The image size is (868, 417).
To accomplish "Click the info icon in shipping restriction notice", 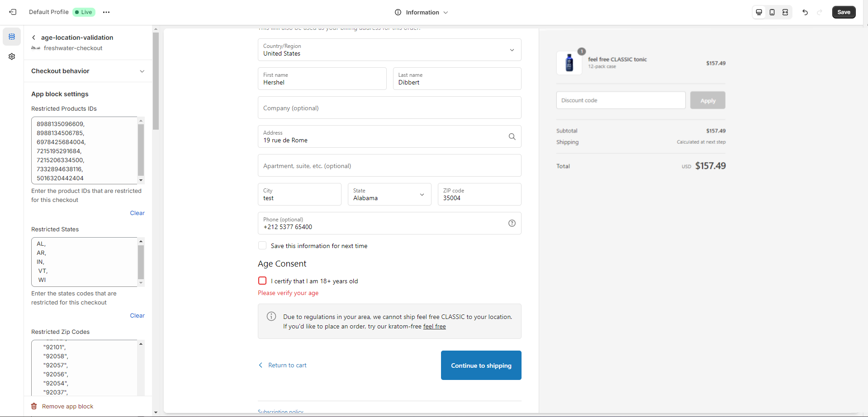I will [271, 316].
